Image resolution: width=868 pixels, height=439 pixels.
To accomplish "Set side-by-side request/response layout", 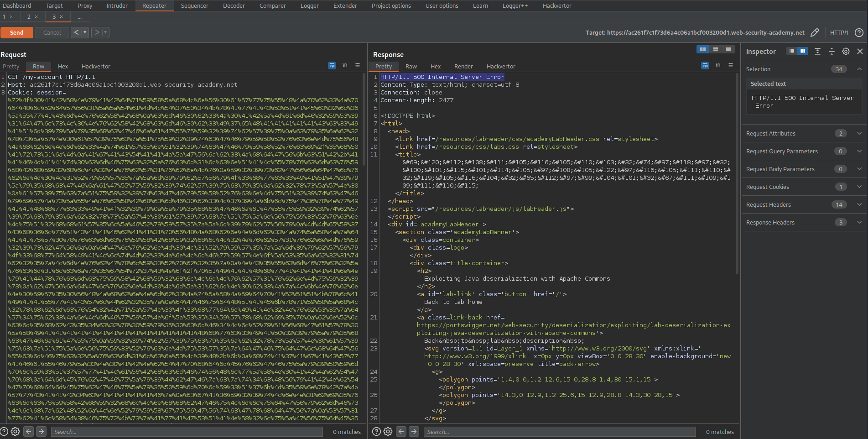I will tap(703, 49).
